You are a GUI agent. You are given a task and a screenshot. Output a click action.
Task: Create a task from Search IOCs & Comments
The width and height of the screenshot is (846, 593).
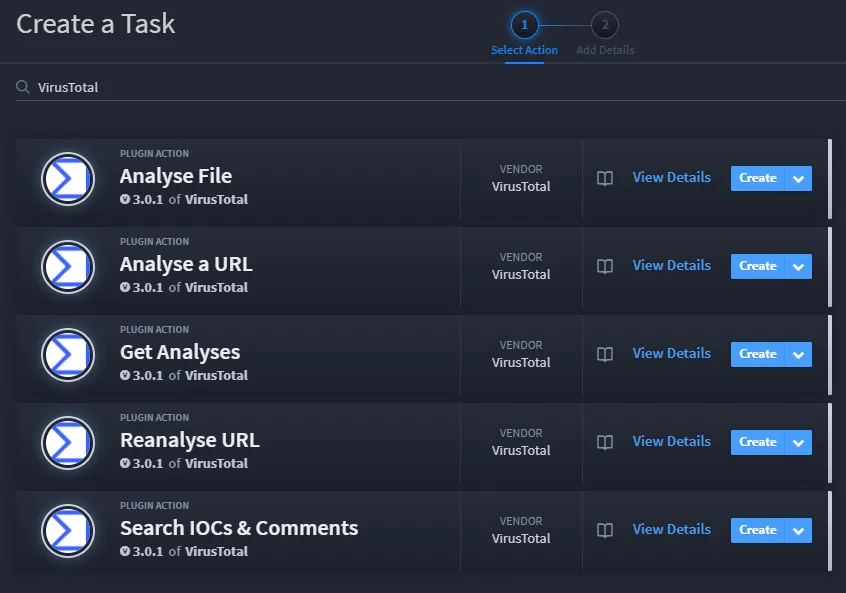[758, 530]
